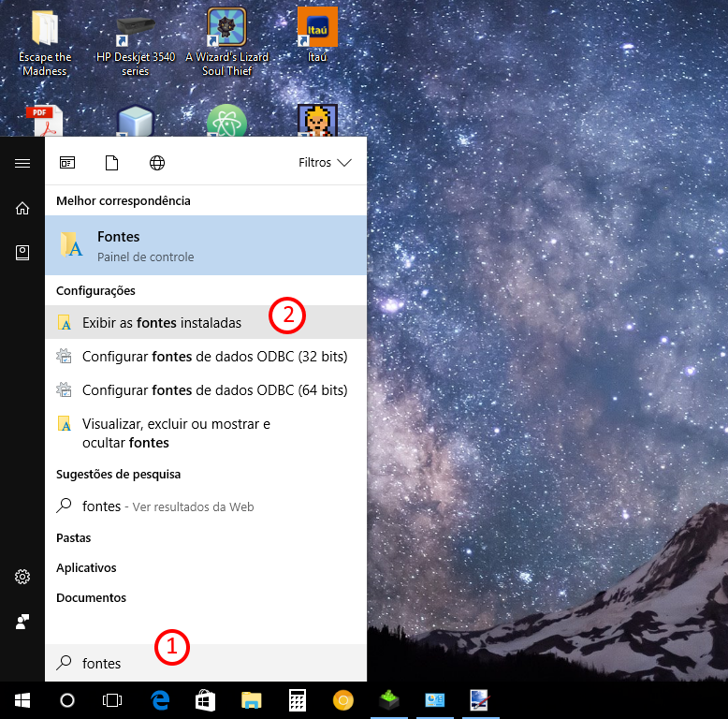
Task: Open Fontes Painel de controle best match
Action: [206, 245]
